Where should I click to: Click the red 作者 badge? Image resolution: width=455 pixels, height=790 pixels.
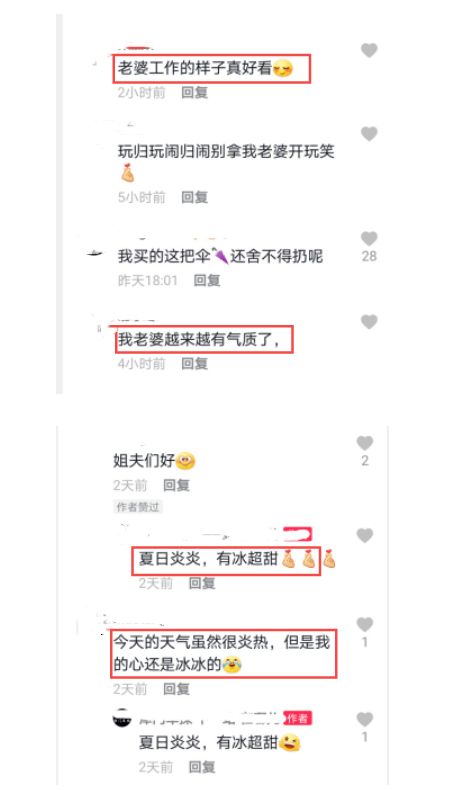(x=298, y=718)
